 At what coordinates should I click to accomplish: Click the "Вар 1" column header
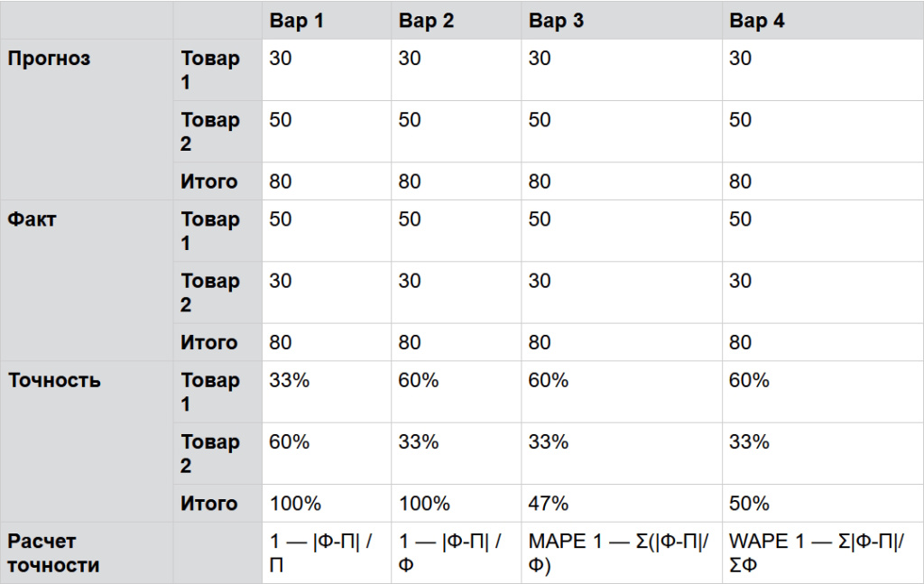297,21
